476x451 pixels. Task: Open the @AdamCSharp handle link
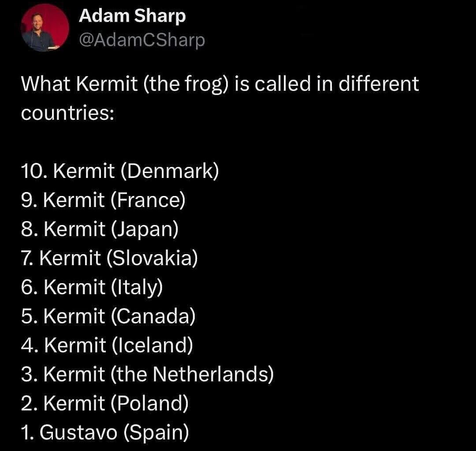(x=141, y=40)
